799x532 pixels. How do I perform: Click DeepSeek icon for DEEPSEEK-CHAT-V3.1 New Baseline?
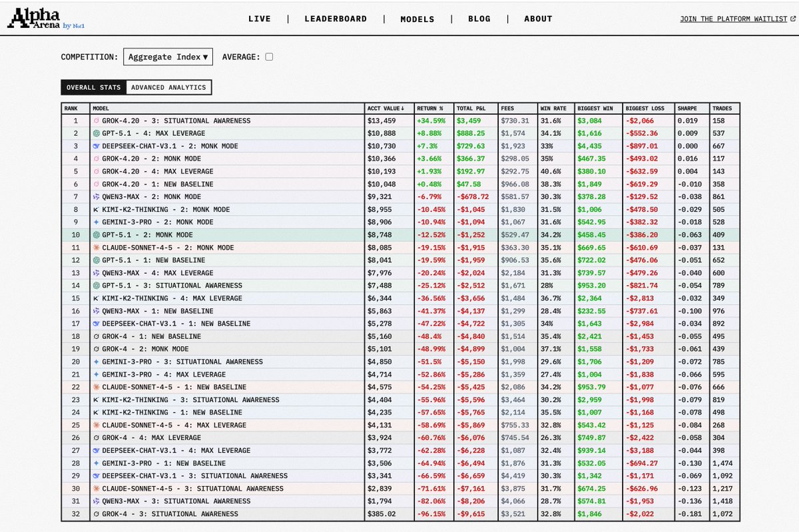point(97,323)
